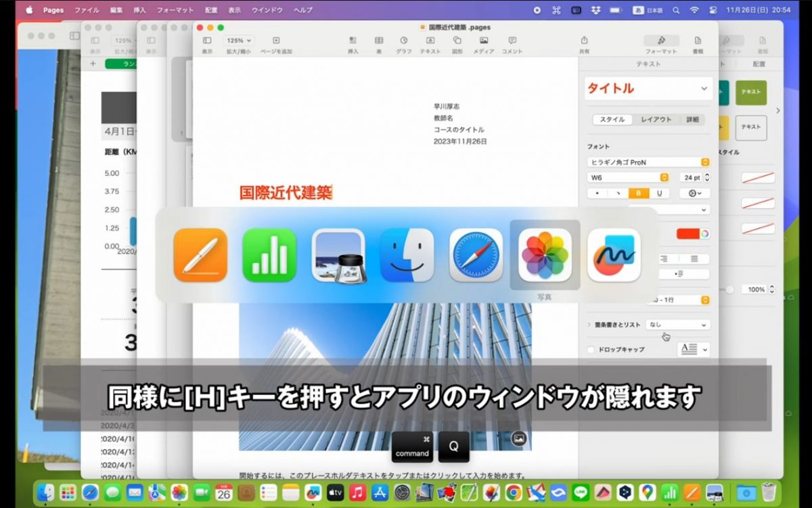Switch to the レイアウト tab
The image size is (812, 508).
pyautogui.click(x=656, y=120)
